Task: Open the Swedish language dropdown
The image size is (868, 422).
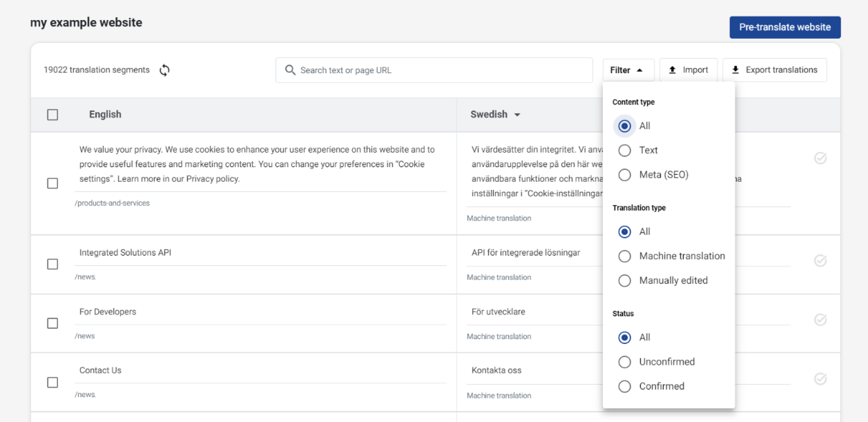Action: [x=495, y=114]
